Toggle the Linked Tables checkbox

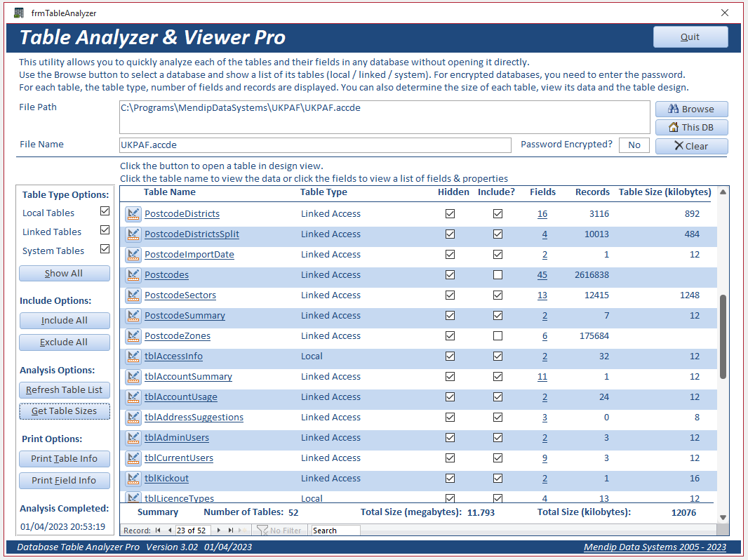(x=105, y=230)
